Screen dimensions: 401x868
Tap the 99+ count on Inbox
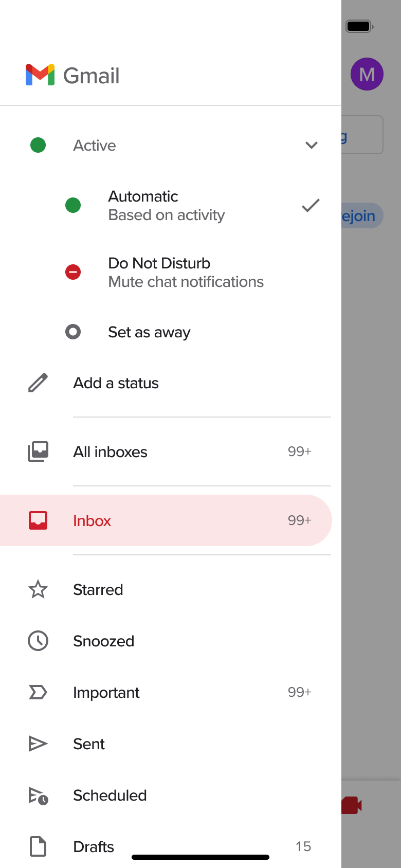click(299, 520)
